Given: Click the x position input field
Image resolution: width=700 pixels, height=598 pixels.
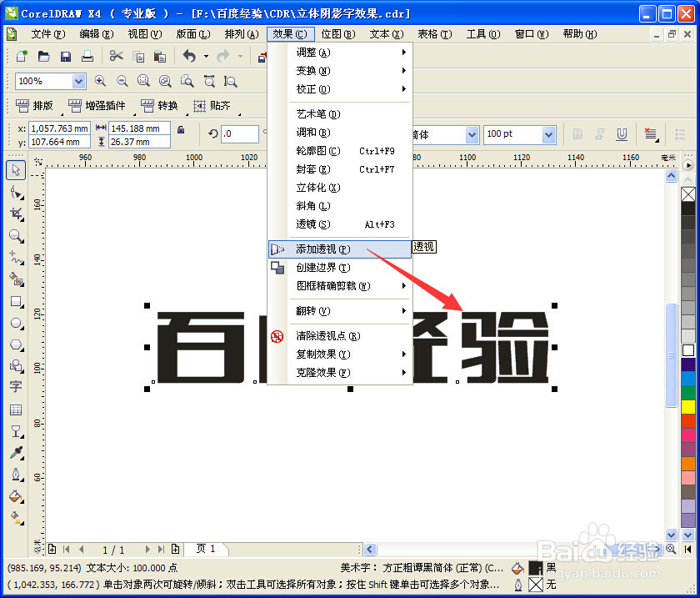Looking at the screenshot, I should 59,128.
